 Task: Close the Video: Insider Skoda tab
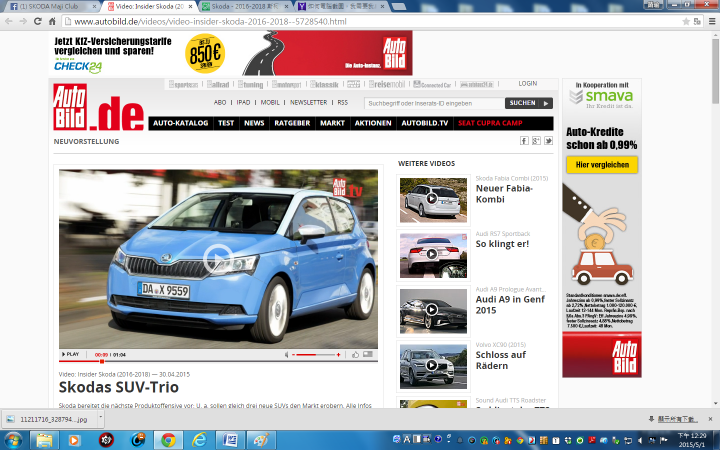[191, 6]
